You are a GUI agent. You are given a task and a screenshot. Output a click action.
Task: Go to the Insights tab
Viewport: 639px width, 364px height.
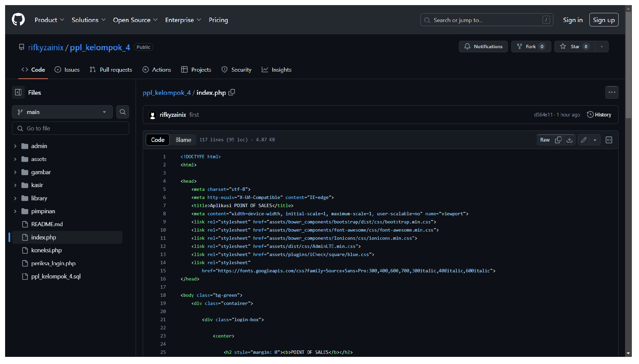click(x=276, y=70)
